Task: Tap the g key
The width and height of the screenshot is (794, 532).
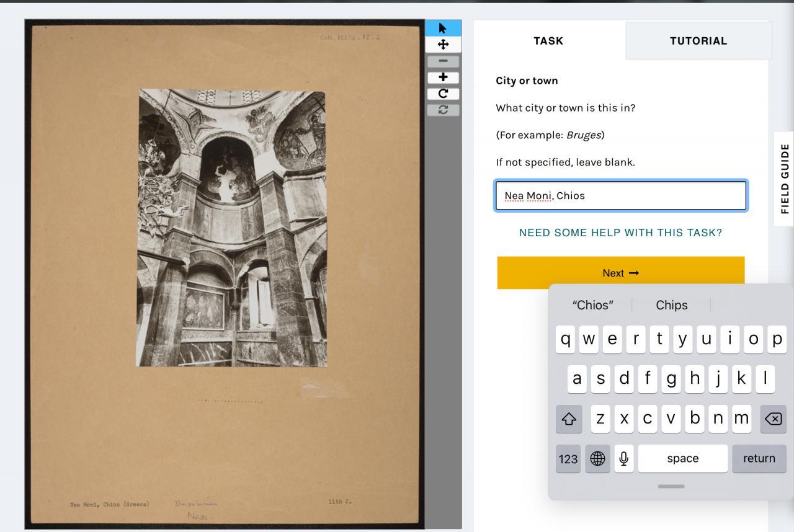Action: [671, 378]
